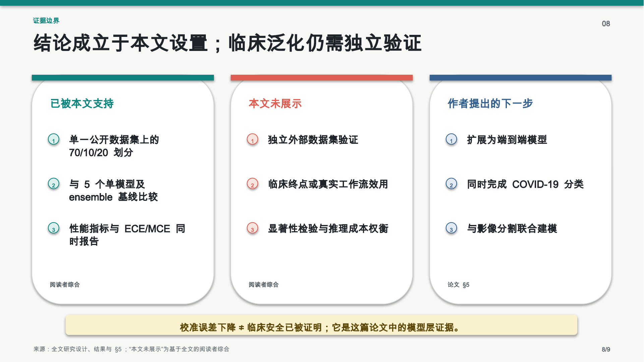This screenshot has height=362, width=644.
Task: Select the text 独立外部数据集验证
Action: [x=313, y=140]
